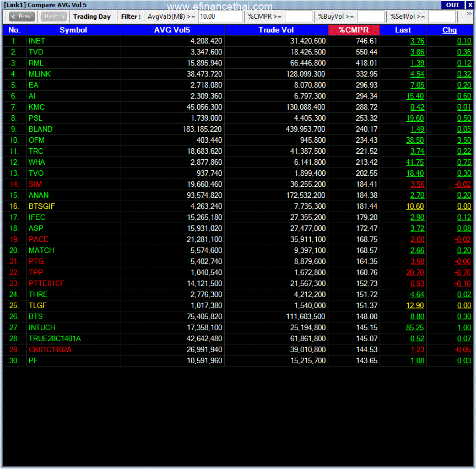Screen dimensions: 476x469
Task: Sort by Trade Vol column header
Action: click(276, 30)
